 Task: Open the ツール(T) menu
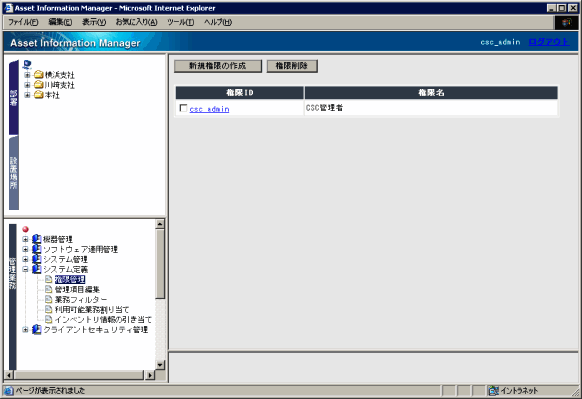tap(180, 22)
